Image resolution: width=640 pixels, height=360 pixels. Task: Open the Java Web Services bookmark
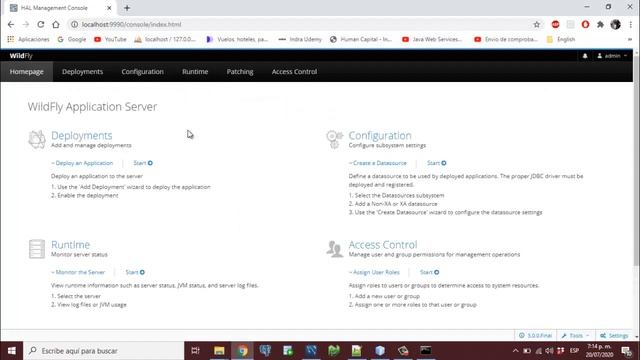click(433, 39)
